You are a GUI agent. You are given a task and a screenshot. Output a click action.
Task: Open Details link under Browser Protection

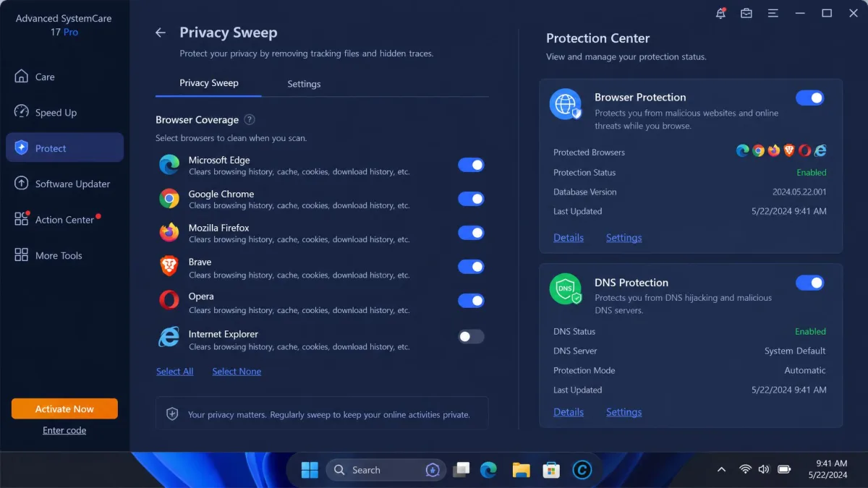(569, 237)
